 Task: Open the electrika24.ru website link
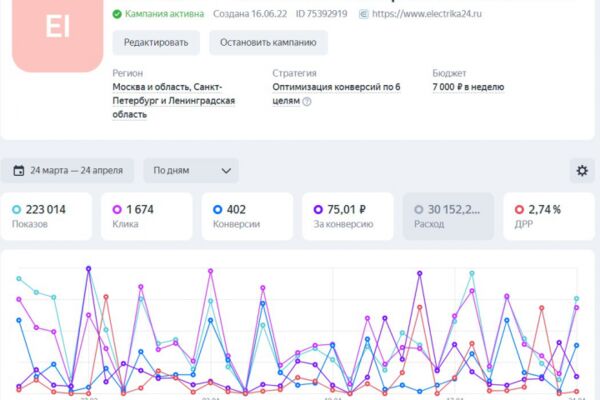pyautogui.click(x=427, y=14)
